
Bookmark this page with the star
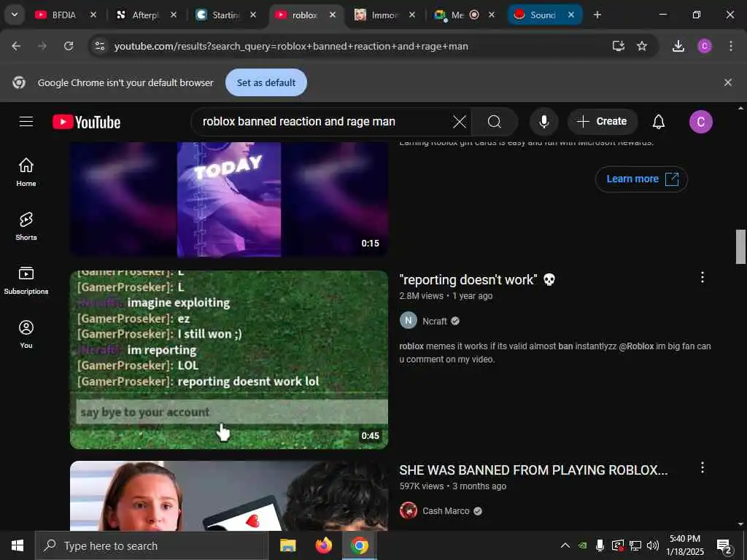tap(642, 46)
